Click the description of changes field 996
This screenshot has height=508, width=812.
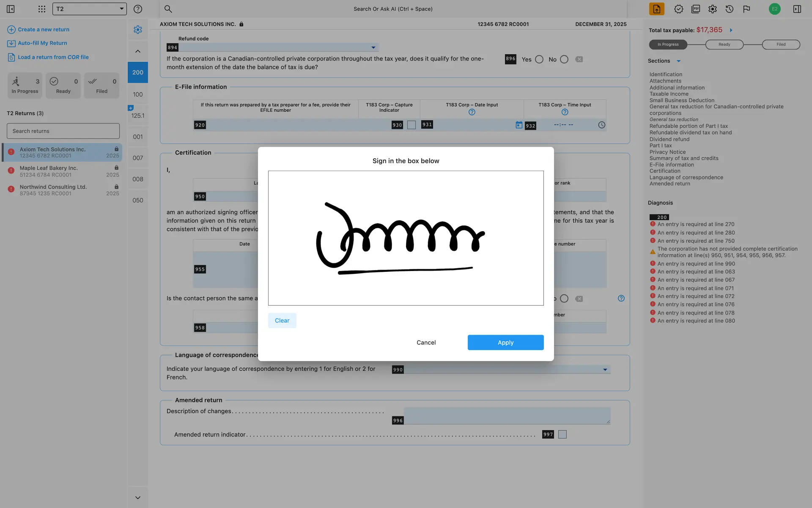click(507, 416)
